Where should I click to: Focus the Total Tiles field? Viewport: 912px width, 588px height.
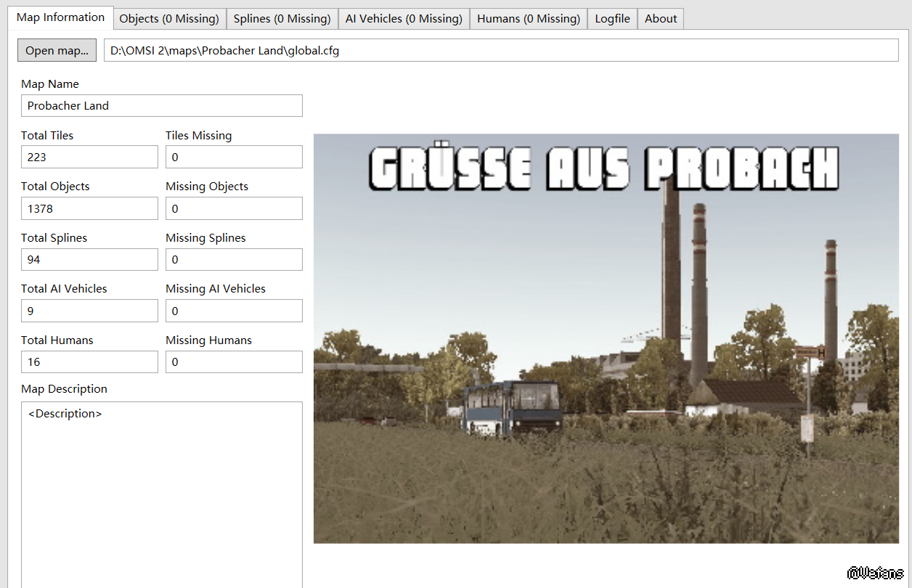click(89, 157)
